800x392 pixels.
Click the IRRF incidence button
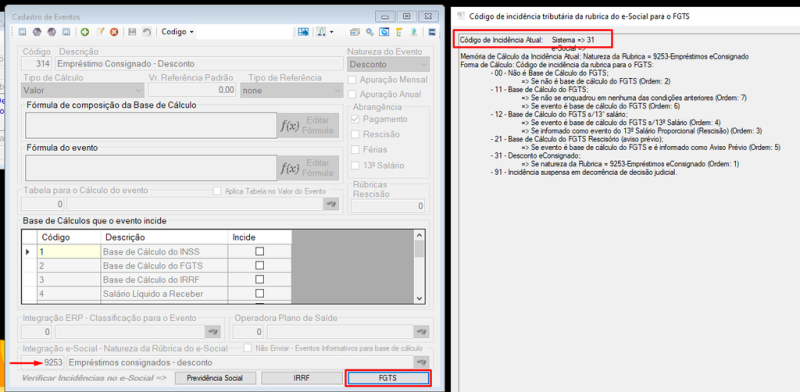[x=302, y=378]
